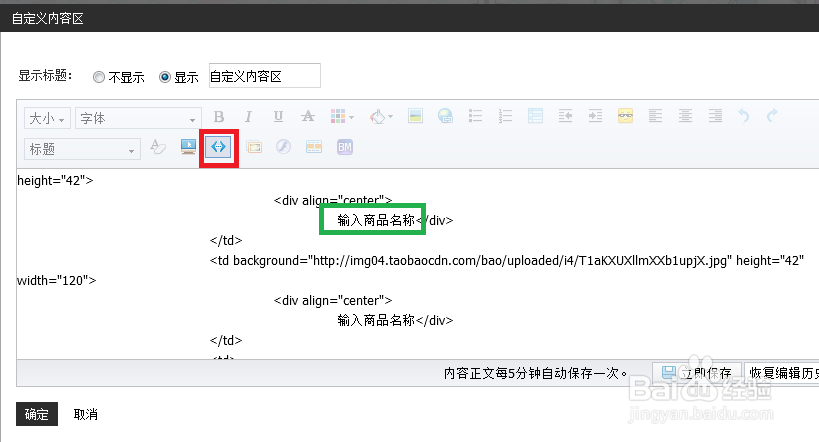Click the redo arrow icon

(x=772, y=117)
